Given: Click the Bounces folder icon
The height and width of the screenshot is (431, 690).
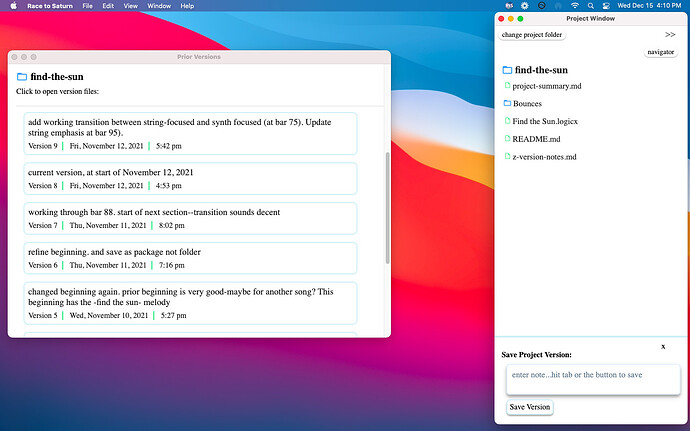Looking at the screenshot, I should point(507,103).
